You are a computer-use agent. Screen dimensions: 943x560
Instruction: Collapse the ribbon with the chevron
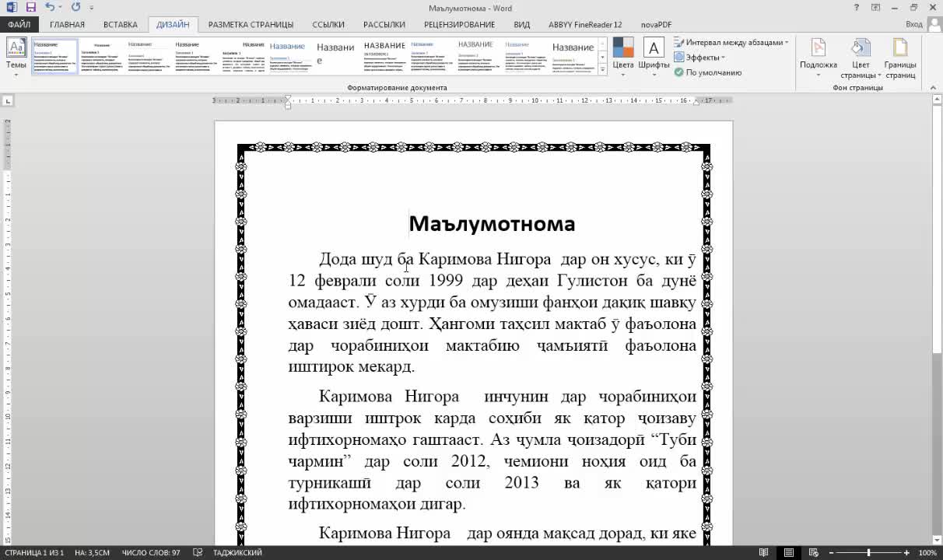pyautogui.click(x=933, y=87)
